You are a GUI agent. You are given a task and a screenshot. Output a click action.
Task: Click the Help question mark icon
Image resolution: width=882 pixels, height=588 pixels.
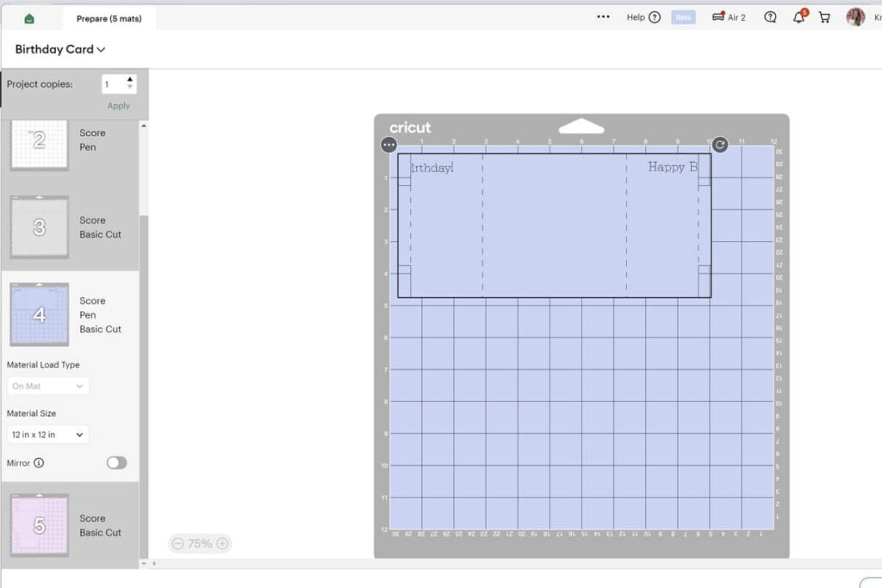pos(655,17)
